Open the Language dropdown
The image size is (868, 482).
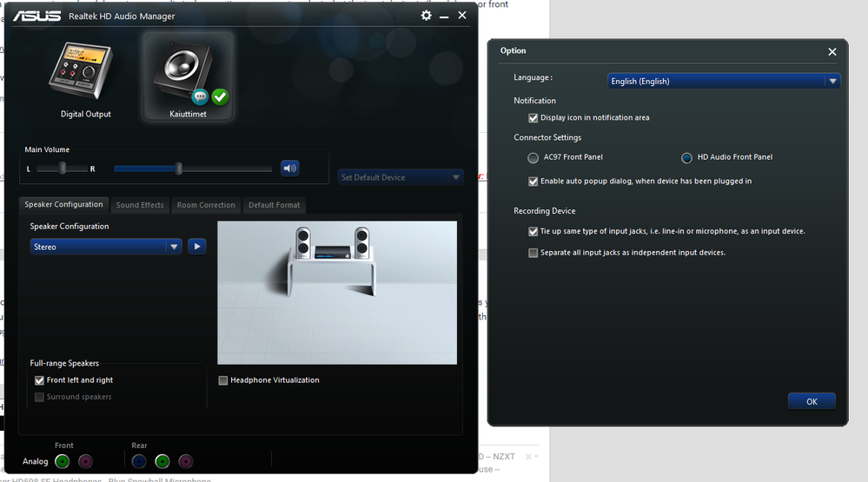click(x=724, y=82)
